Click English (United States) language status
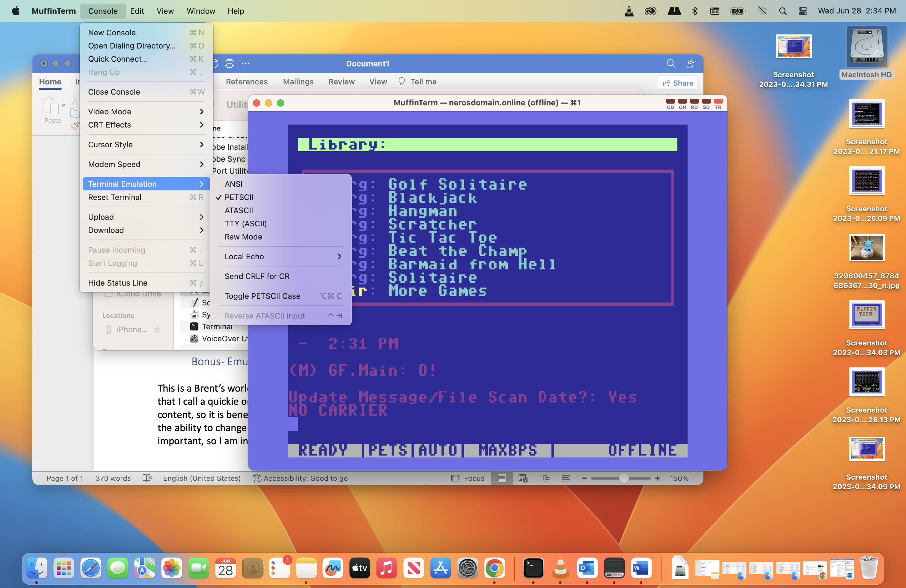 coord(202,478)
